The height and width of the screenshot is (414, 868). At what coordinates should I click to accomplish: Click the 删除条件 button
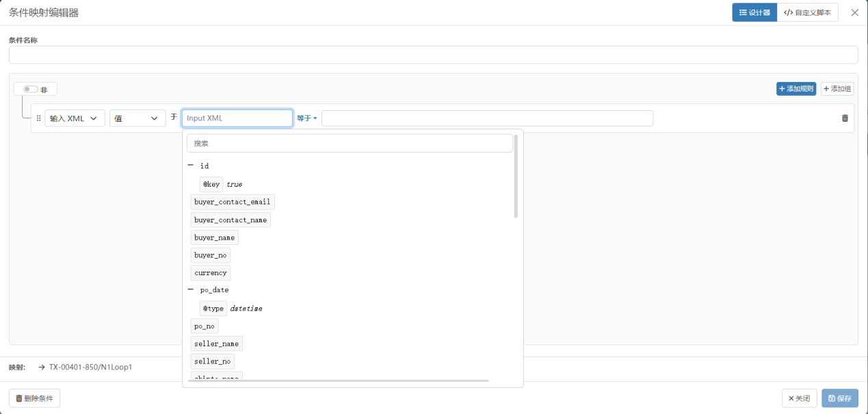click(35, 398)
